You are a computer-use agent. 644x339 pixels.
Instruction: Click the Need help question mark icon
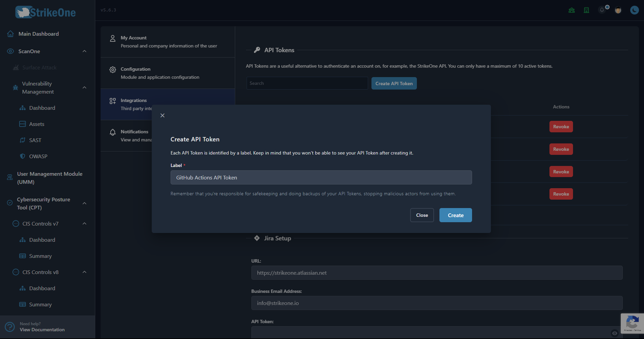pos(9,327)
